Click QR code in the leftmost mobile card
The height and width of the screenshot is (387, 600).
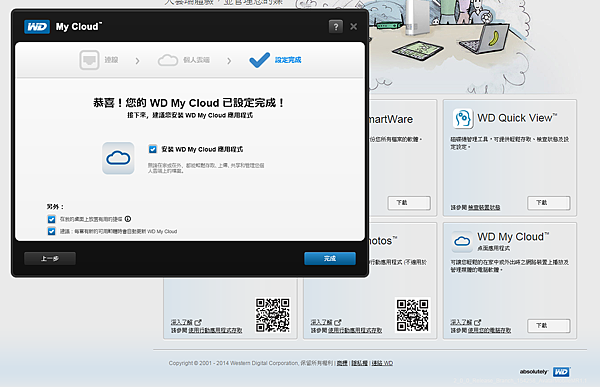tap(273, 315)
